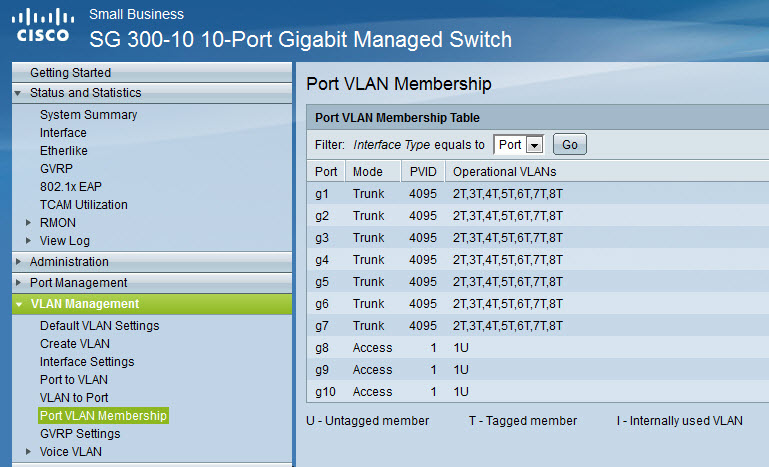
Task: Expand the RMON submenu arrow
Action: point(28,223)
